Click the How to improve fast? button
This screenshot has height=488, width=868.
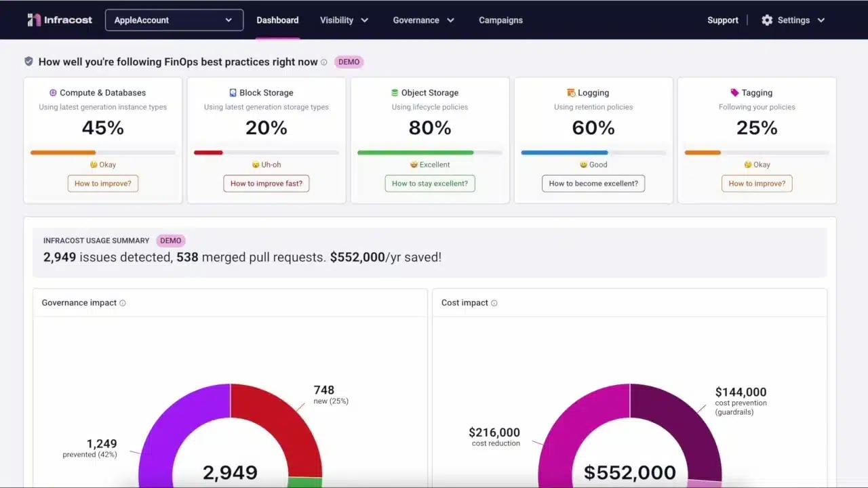tap(267, 183)
